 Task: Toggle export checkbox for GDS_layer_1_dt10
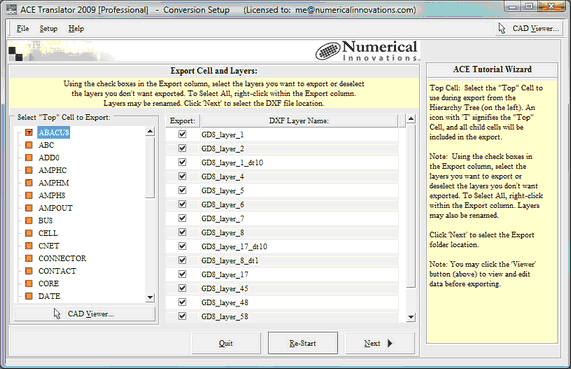click(182, 162)
